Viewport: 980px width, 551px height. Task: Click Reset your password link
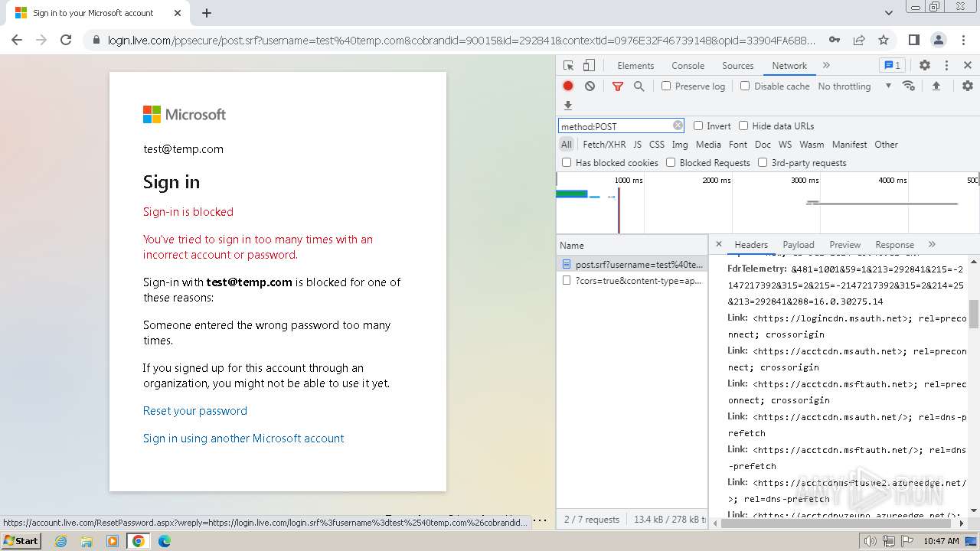[195, 411]
